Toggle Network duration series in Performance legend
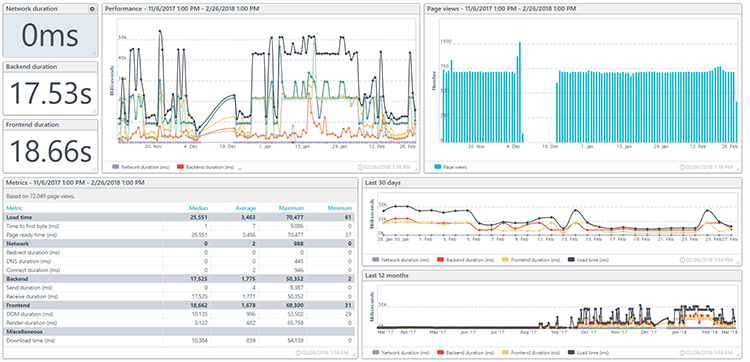Image resolution: width=750 pixels, height=362 pixels. click(x=140, y=167)
